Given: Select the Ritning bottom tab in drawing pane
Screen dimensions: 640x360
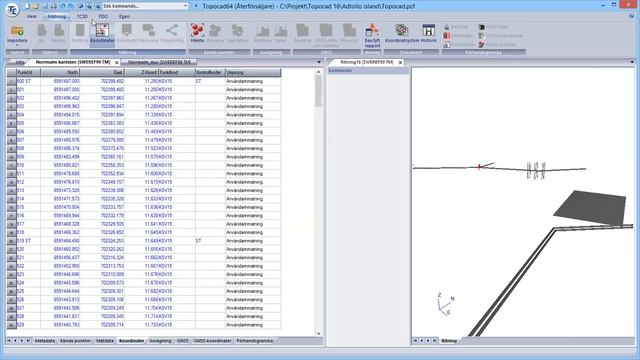Looking at the screenshot, I should pyautogui.click(x=449, y=340).
